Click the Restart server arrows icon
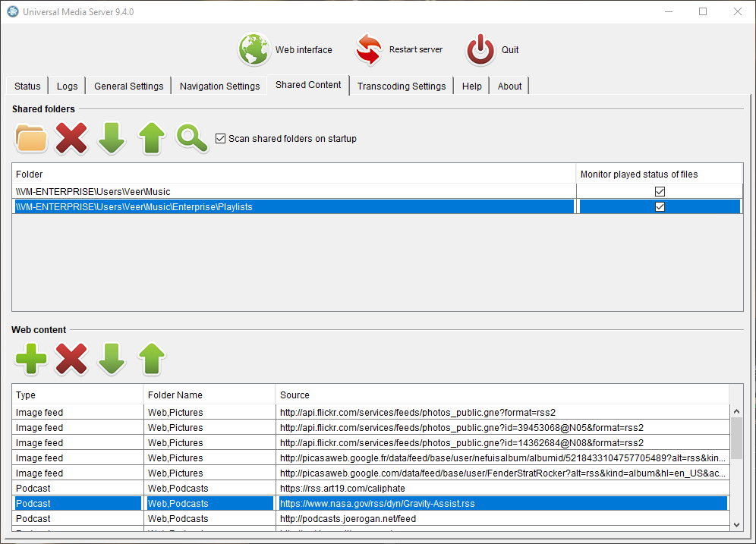Viewport: 756px width, 544px height. [x=369, y=49]
